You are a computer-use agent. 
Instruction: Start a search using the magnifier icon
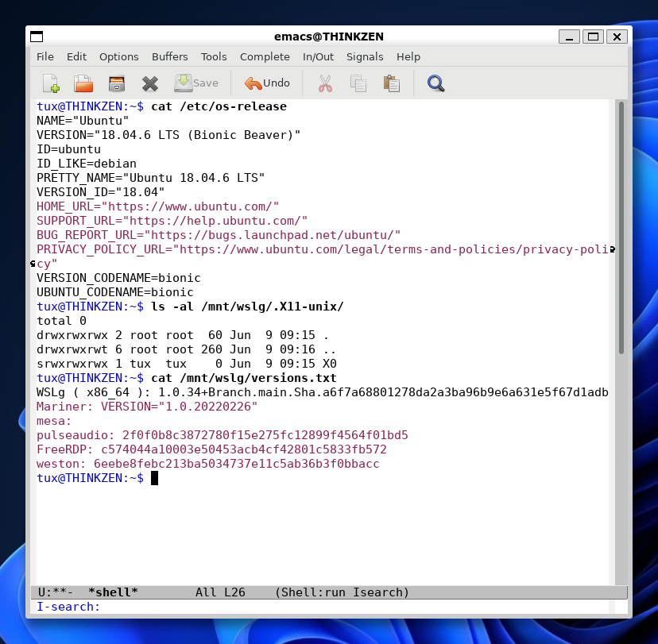[x=435, y=83]
